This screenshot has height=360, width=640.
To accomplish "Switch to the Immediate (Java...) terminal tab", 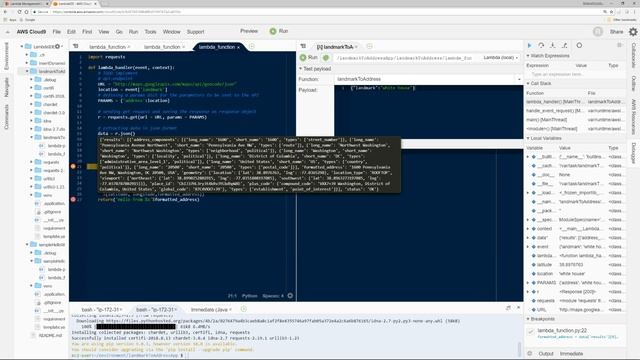I will (210, 309).
